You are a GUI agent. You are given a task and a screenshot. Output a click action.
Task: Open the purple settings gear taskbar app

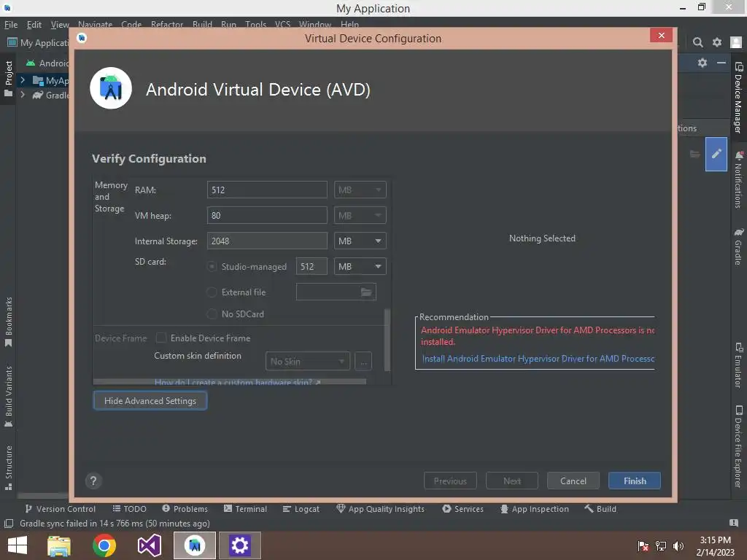tap(239, 545)
